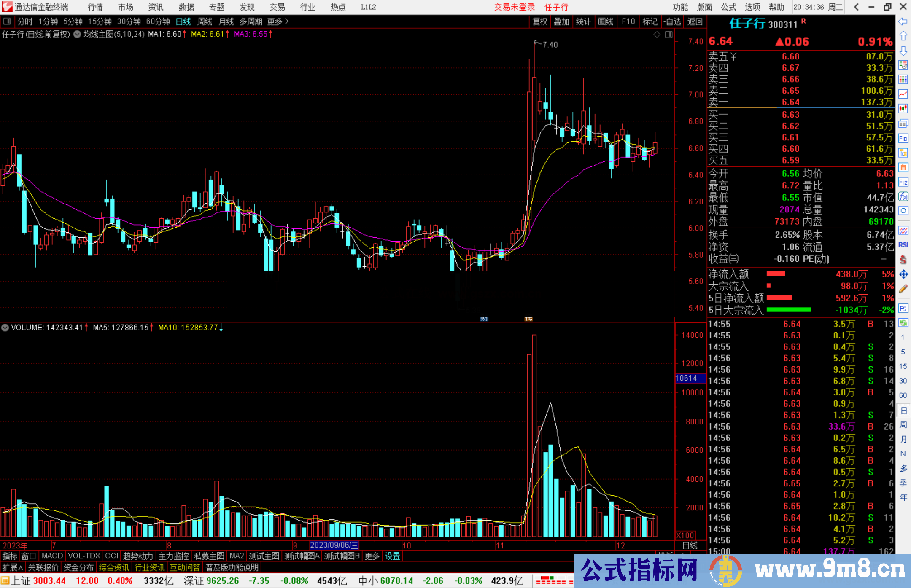Open the 功能 menu
Viewport: 911px width, 588px height.
coord(680,7)
